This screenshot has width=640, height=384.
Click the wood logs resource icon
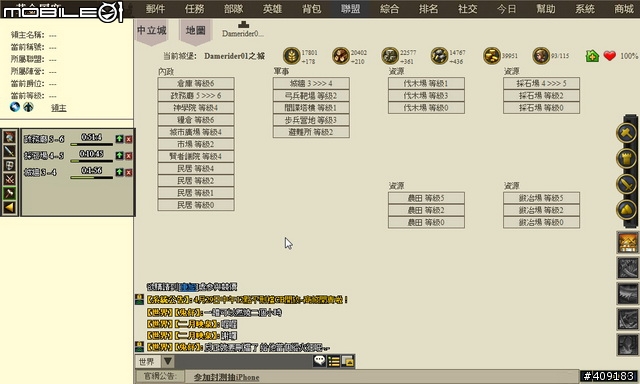[x=340, y=55]
